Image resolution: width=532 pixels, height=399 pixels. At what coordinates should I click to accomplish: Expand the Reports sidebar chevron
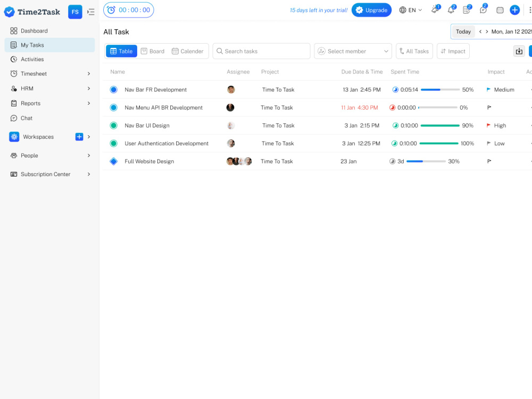coord(89,103)
